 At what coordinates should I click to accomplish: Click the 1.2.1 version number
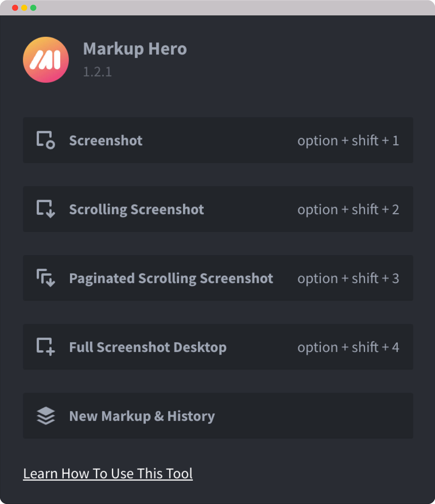point(97,72)
